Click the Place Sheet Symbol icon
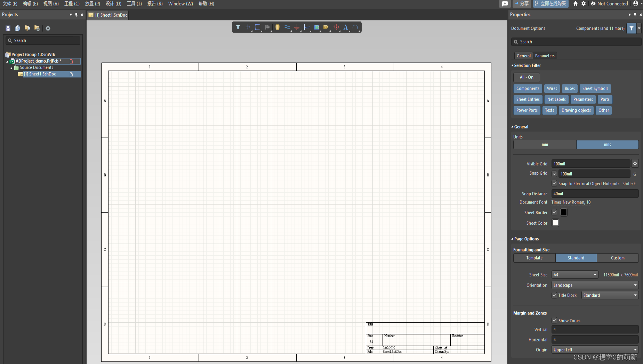The image size is (643, 364). [x=316, y=27]
